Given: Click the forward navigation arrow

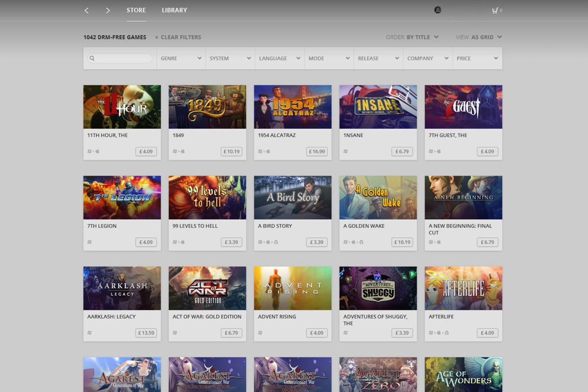Looking at the screenshot, I should (108, 10).
